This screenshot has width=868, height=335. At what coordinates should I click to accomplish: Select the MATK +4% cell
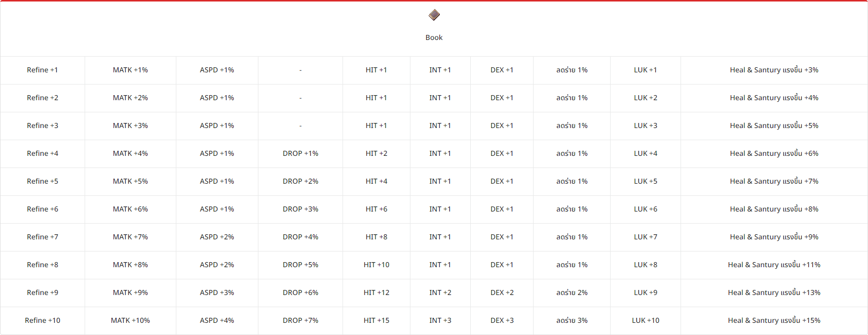(130, 153)
